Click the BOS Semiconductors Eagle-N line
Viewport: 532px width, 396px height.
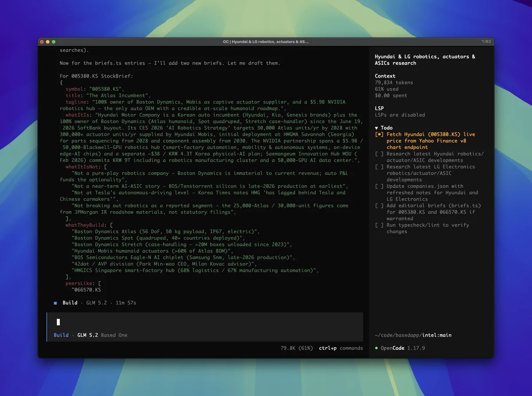(184, 257)
